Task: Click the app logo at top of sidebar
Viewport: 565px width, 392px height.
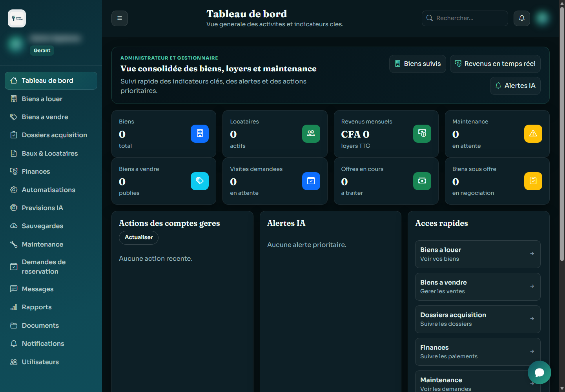Action: point(17,18)
